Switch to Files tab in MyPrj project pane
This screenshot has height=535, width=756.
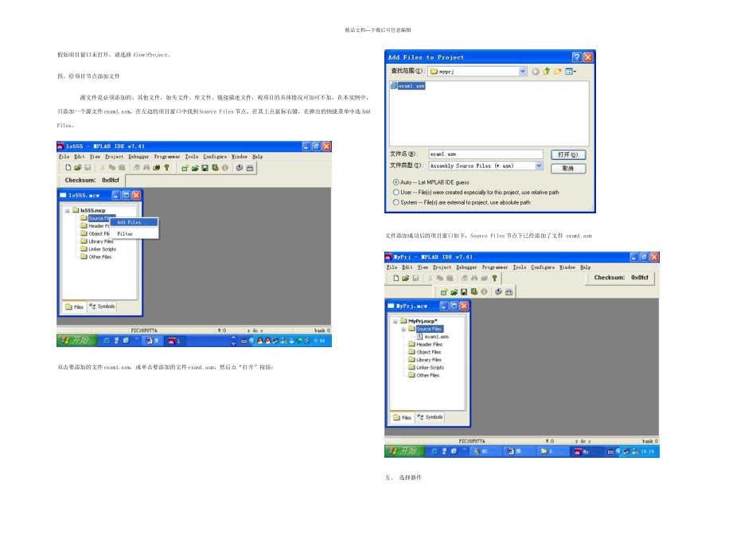[402, 417]
